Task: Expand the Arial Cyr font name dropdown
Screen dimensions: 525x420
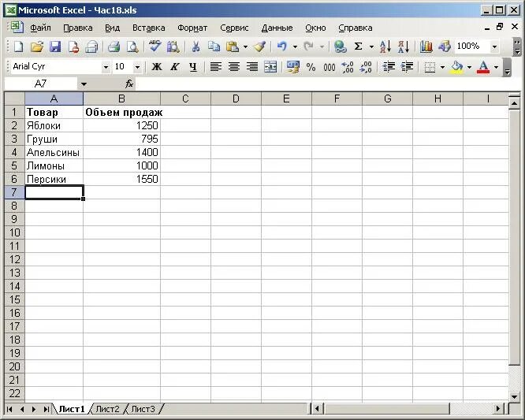Action: pos(106,67)
